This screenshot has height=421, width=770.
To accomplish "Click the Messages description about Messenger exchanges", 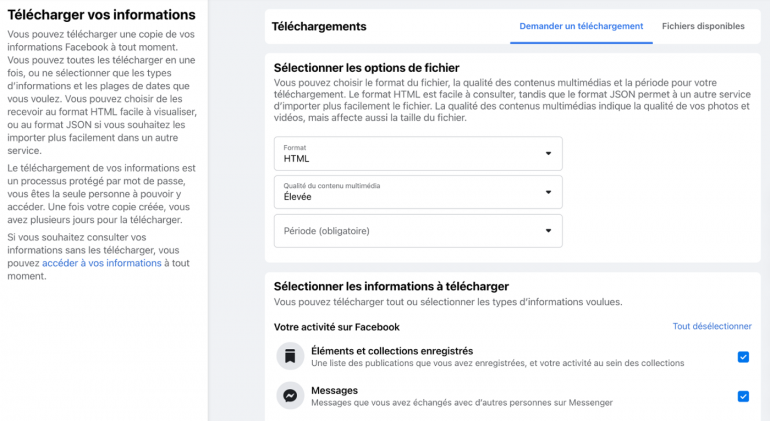I will [461, 403].
